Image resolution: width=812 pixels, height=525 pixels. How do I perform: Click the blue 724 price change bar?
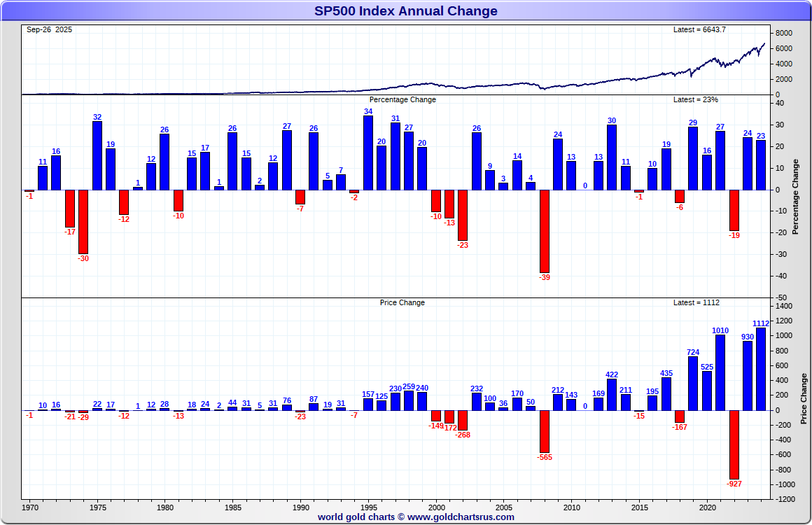tap(693, 384)
